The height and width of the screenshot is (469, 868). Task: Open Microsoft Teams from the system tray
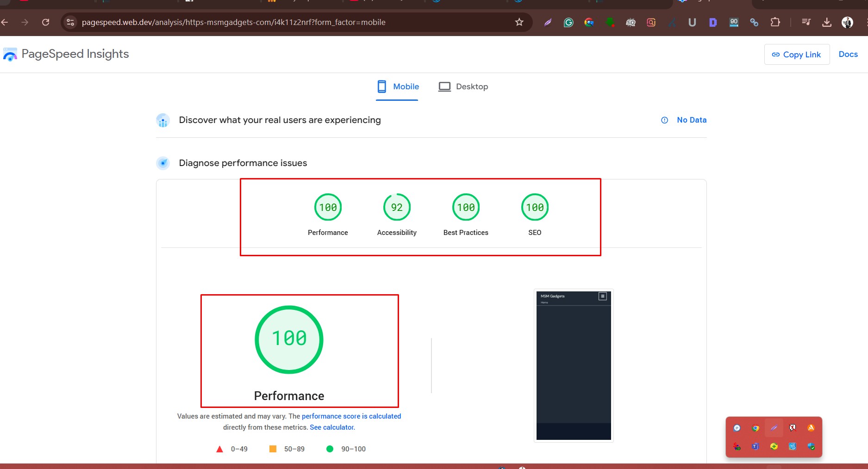756,446
